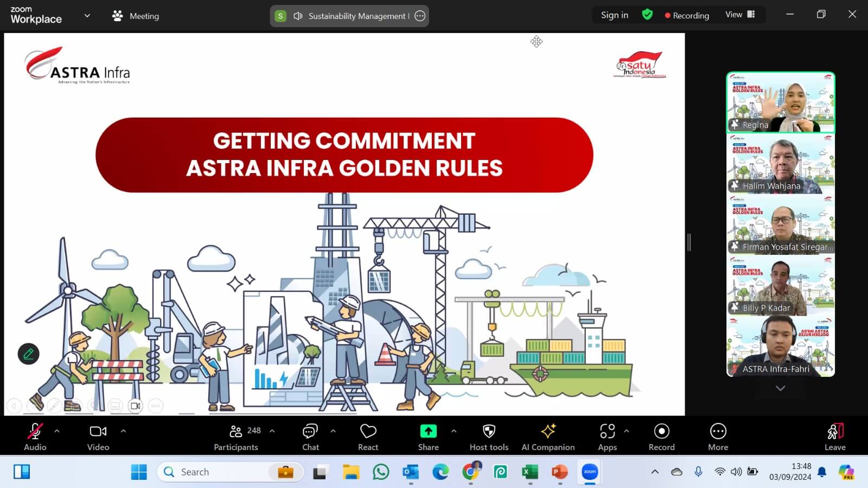Open the Wi-Fi network tray icon
Viewport: 868px width, 488px height.
(720, 472)
